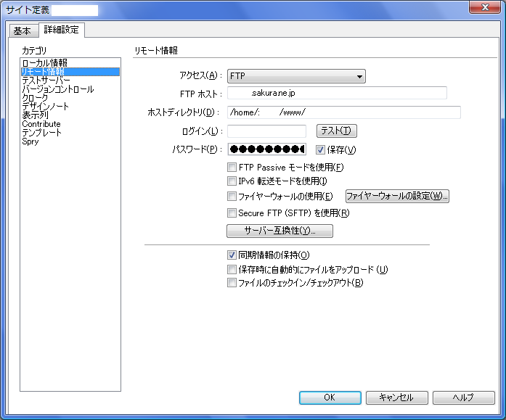Click the FTP ホスト input field

coord(337,93)
